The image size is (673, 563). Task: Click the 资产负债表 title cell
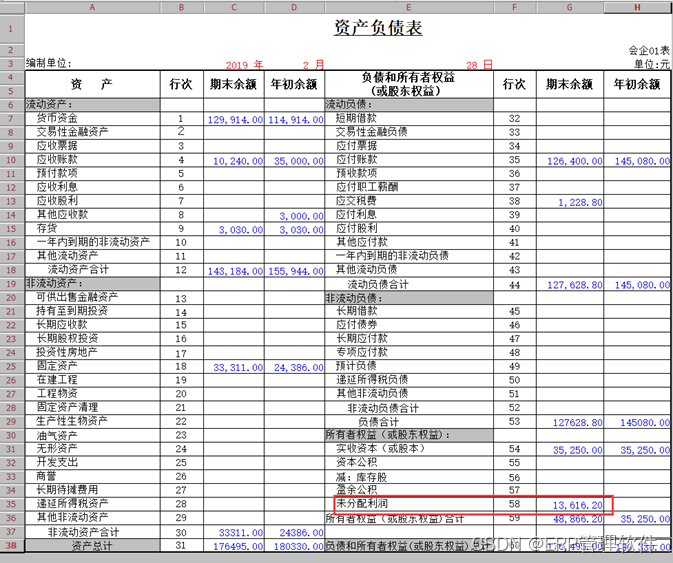coord(378,28)
